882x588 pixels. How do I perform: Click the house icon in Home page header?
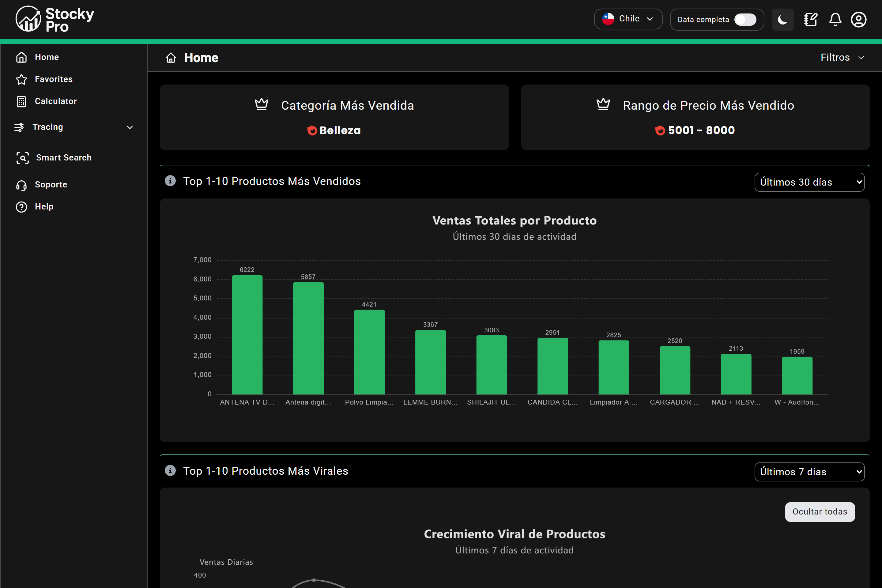(x=171, y=58)
